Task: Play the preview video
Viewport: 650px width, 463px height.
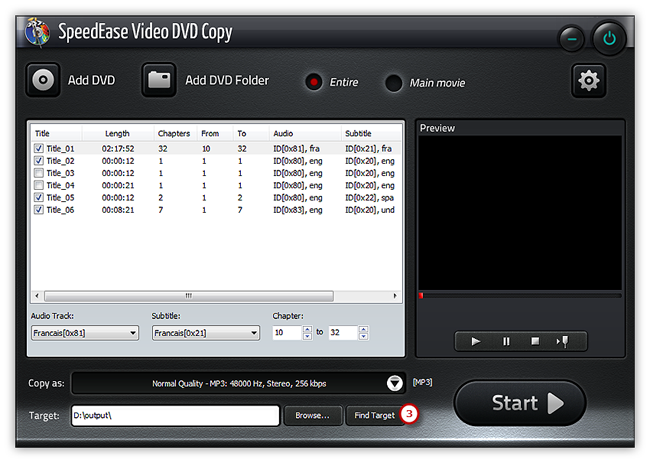Action: coord(476,341)
